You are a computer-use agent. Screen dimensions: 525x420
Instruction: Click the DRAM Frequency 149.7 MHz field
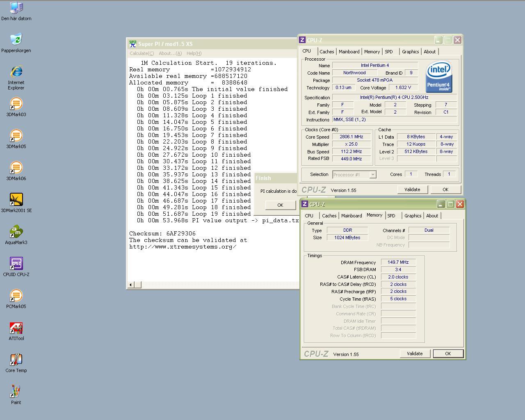398,262
